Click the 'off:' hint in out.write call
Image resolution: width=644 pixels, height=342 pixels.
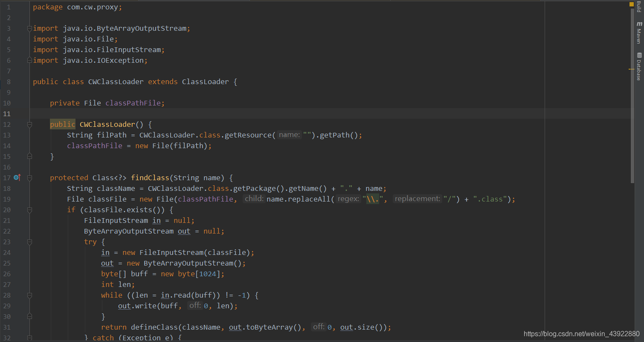tap(195, 306)
